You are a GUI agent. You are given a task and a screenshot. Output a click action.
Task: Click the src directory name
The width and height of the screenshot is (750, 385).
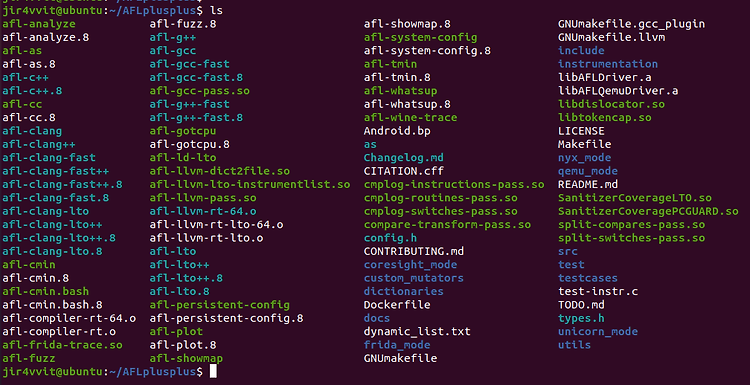point(568,252)
